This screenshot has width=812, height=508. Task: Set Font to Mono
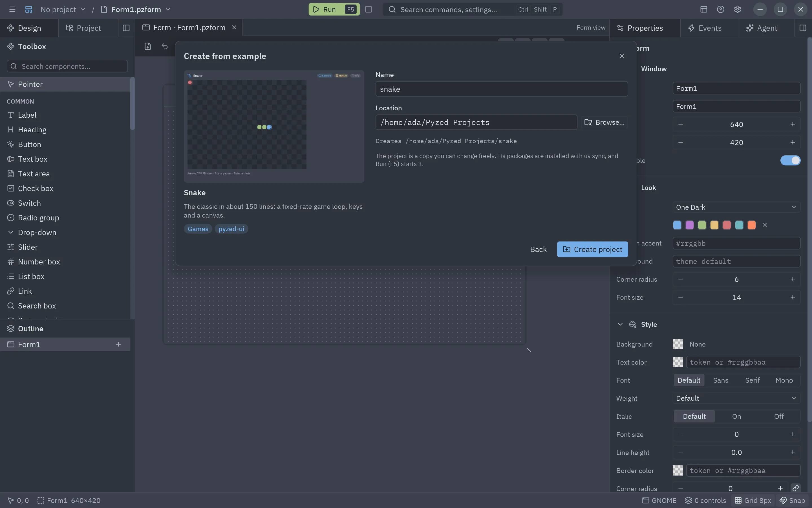coord(784,380)
